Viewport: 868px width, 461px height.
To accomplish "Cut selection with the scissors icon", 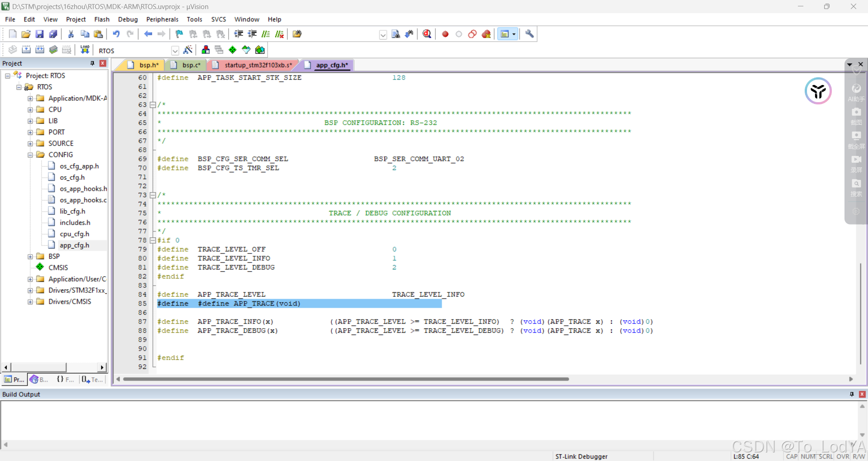I will point(71,34).
